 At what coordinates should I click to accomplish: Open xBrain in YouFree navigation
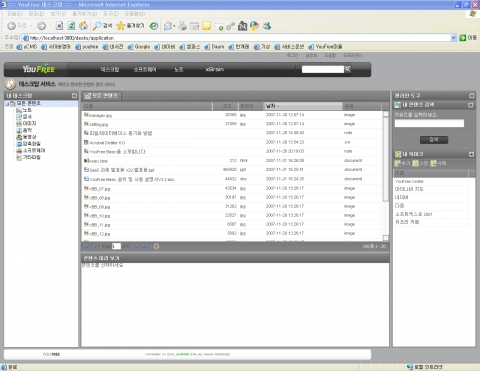[x=215, y=69]
